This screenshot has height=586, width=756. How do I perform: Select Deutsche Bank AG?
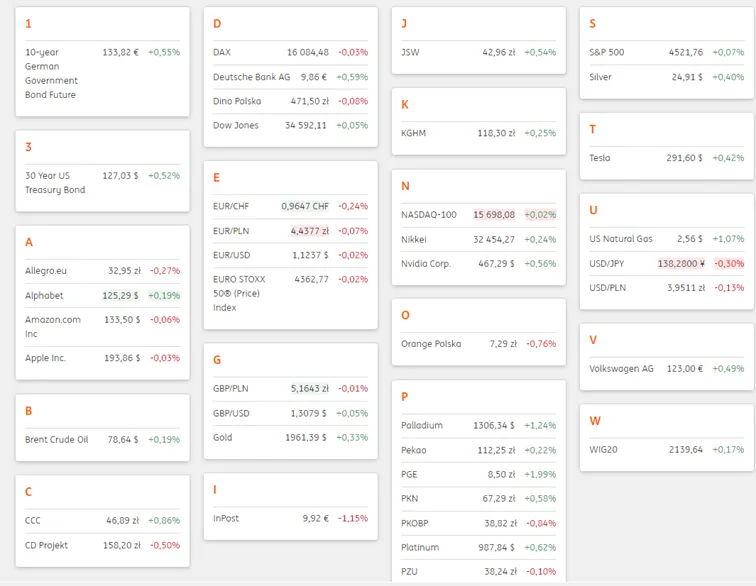(290, 77)
